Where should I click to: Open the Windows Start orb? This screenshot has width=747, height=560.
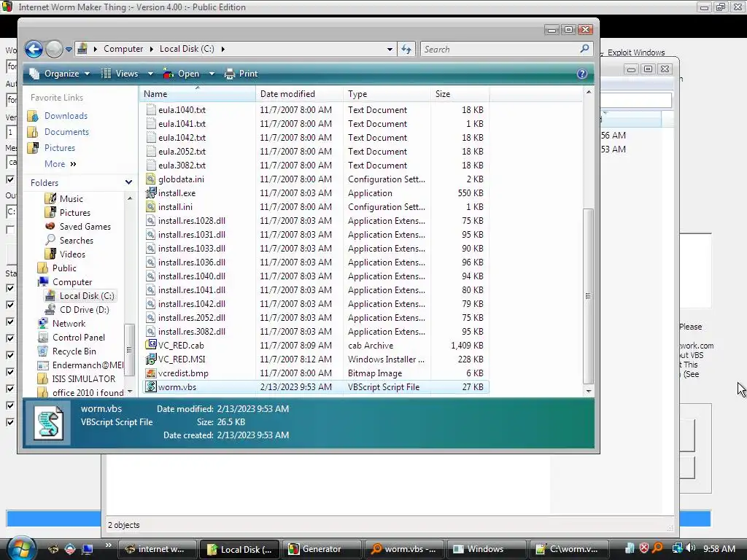coord(21,548)
